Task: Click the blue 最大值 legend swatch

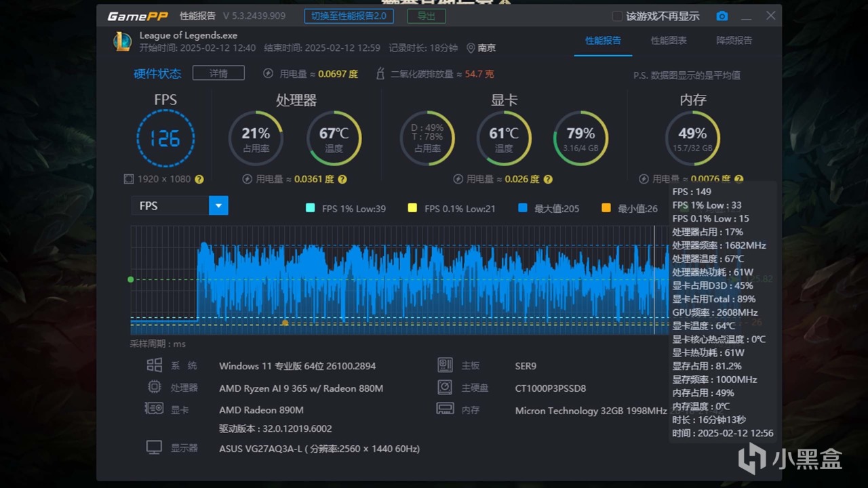Action: tap(522, 208)
